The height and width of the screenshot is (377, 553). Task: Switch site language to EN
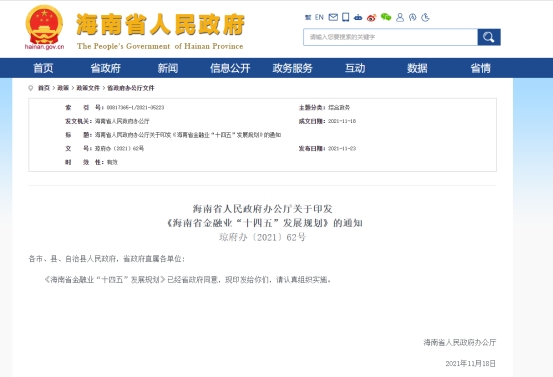pos(319,17)
